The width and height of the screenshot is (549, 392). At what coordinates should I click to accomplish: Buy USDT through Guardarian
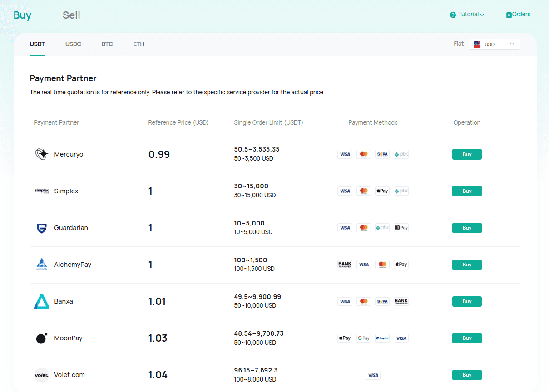coord(467,228)
